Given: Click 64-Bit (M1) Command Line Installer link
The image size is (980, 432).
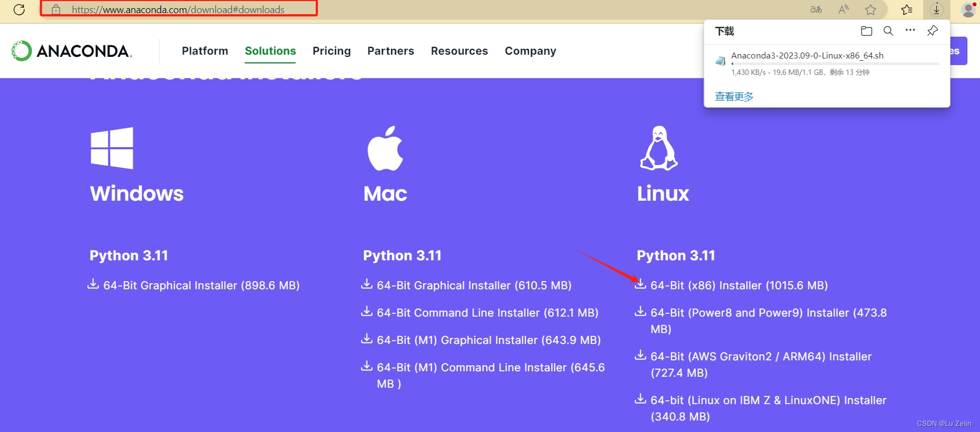Looking at the screenshot, I should coord(491,376).
